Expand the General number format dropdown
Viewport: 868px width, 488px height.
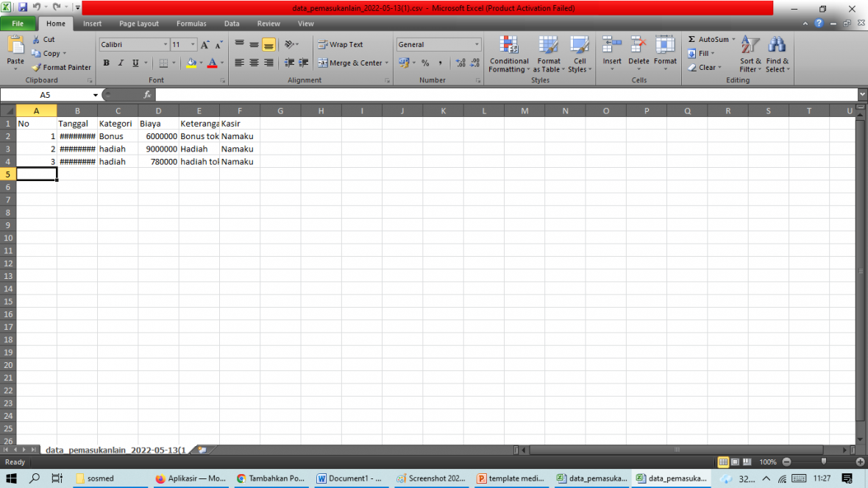(477, 45)
